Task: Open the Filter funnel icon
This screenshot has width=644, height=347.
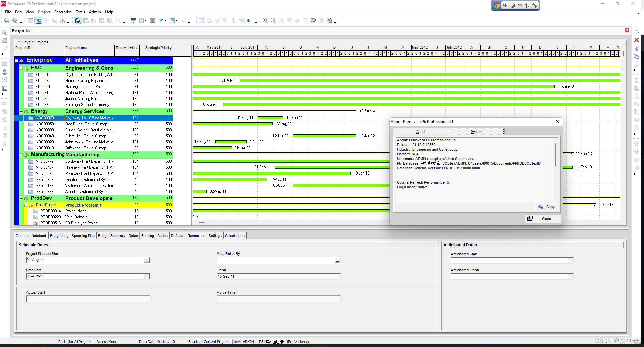Action: click(x=161, y=20)
